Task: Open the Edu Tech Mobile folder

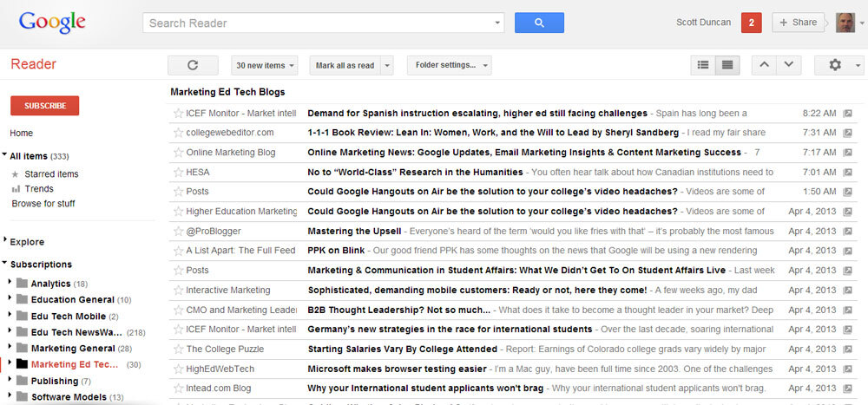Action: click(x=68, y=317)
